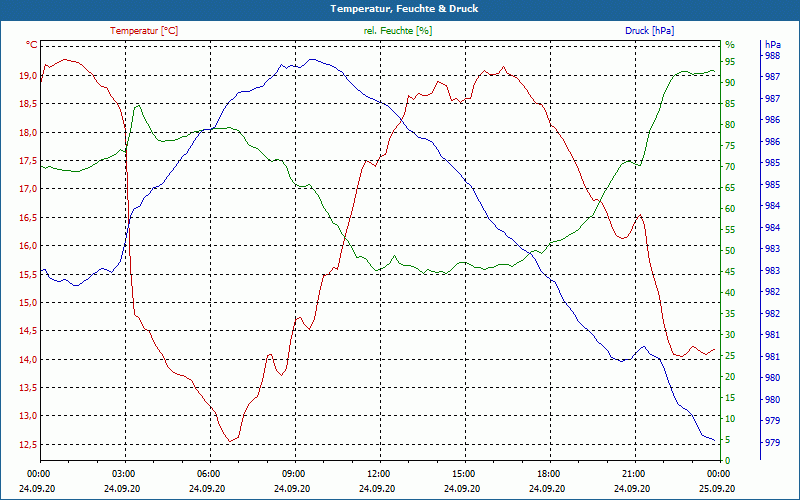Viewport: 800px width, 500px height.
Task: Click the "21:00" time axis label
Action: (632, 474)
